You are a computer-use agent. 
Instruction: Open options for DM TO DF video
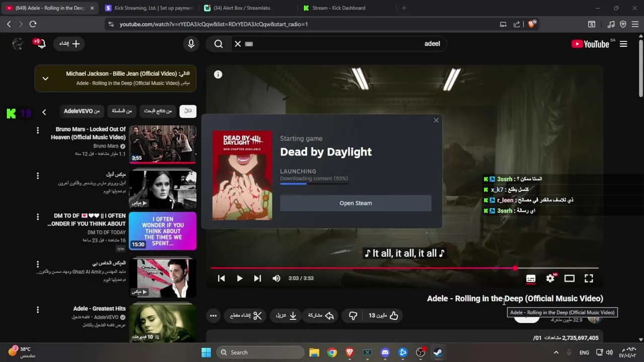37,217
